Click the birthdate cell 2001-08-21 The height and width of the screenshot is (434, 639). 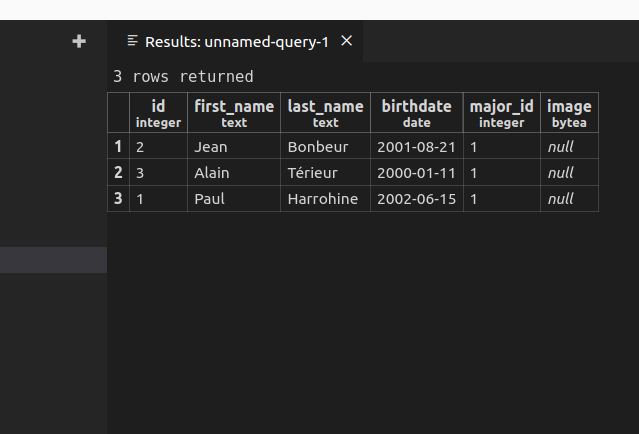[x=416, y=146]
